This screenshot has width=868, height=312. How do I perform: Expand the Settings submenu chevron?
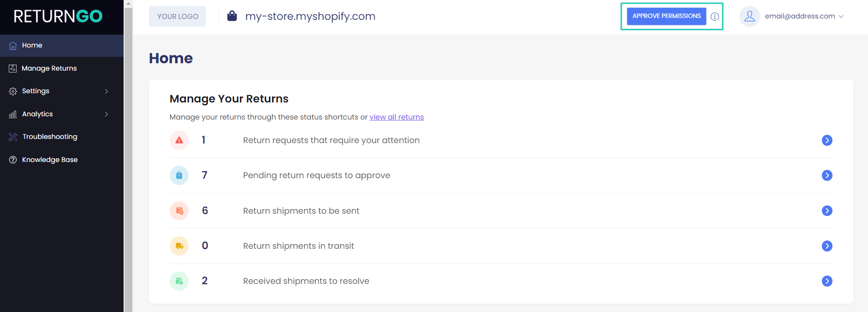107,91
